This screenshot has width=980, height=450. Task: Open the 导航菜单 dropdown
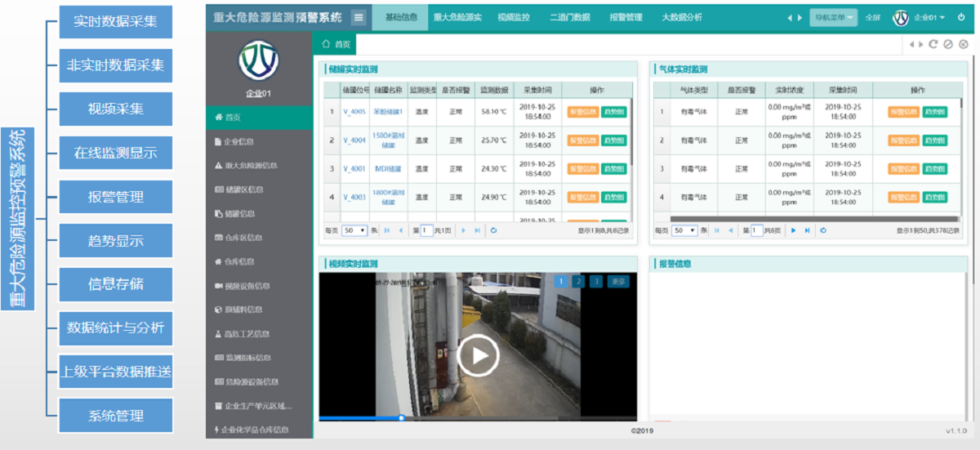(x=834, y=17)
